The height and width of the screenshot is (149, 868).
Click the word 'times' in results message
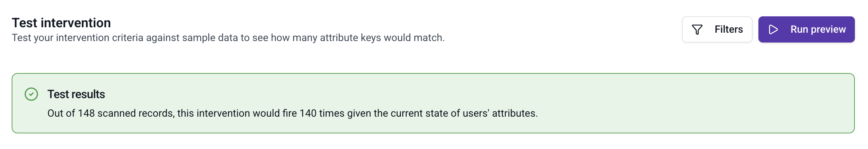(x=332, y=113)
